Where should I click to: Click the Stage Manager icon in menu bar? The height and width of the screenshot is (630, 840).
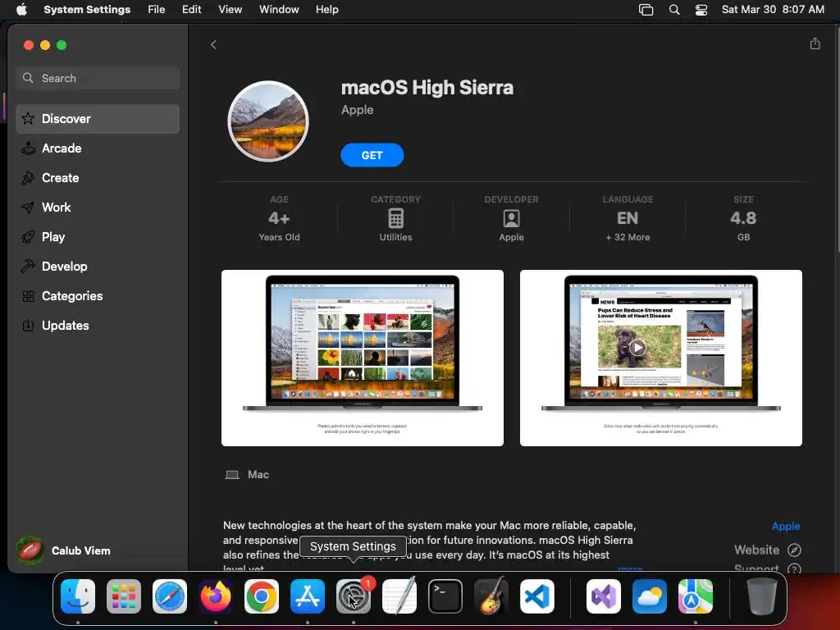click(646, 10)
